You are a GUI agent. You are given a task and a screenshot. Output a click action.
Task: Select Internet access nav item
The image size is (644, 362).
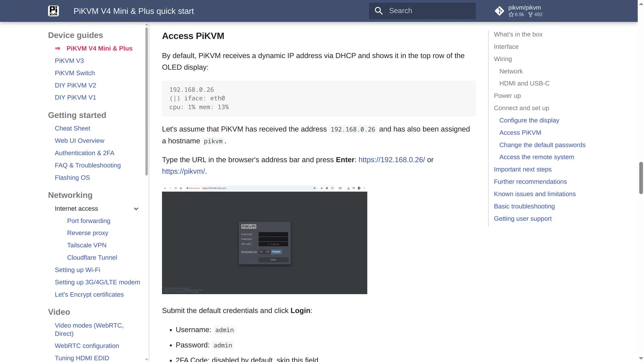pos(76,209)
